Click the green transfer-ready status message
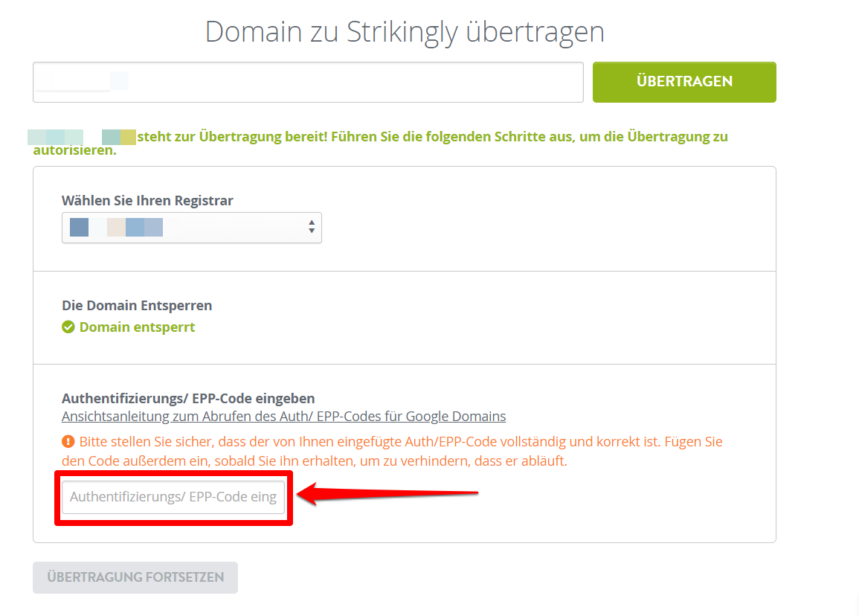Viewport: 859px width, 616px height. [380, 143]
